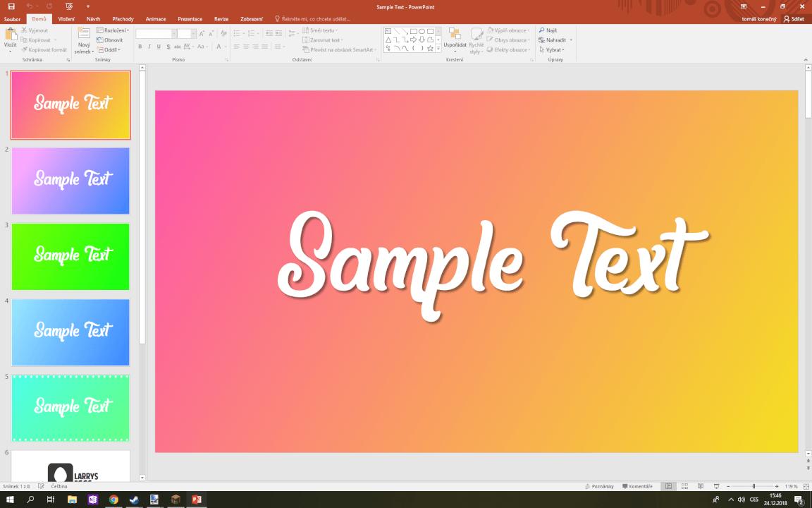The width and height of the screenshot is (812, 508).
Task: Toggle center text alignment
Action: [245, 47]
